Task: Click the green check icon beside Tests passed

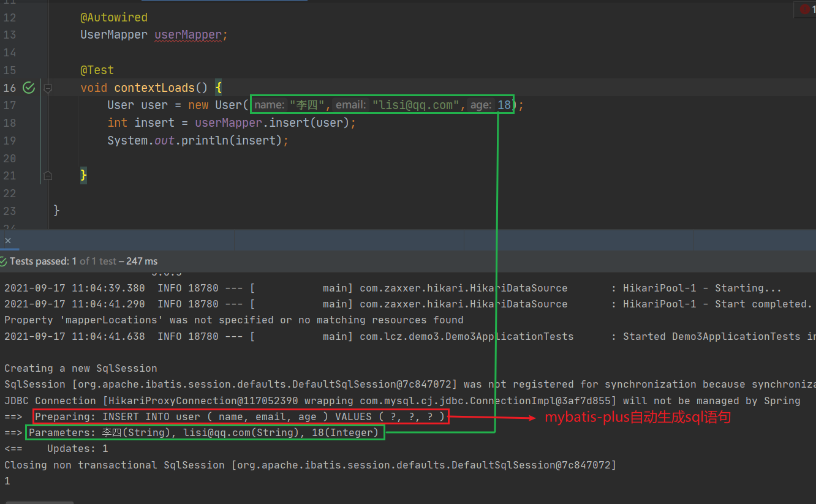Action: pyautogui.click(x=4, y=261)
